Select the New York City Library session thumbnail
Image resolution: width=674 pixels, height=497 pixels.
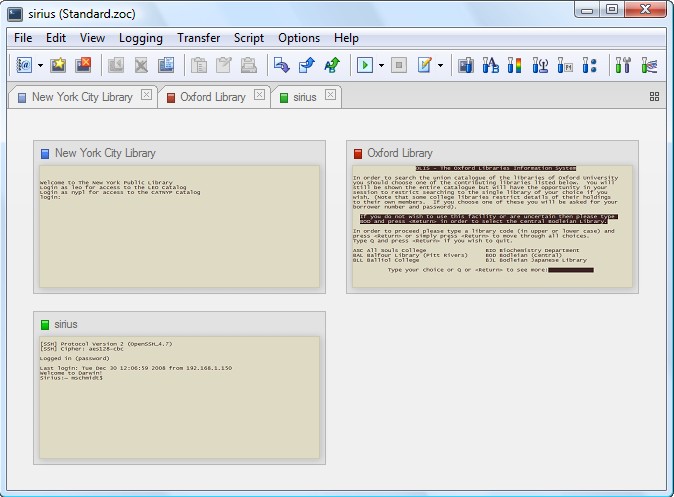[179, 217]
